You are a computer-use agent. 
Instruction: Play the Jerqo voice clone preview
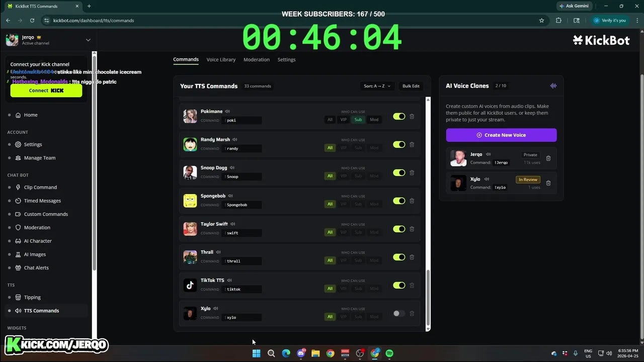click(489, 155)
